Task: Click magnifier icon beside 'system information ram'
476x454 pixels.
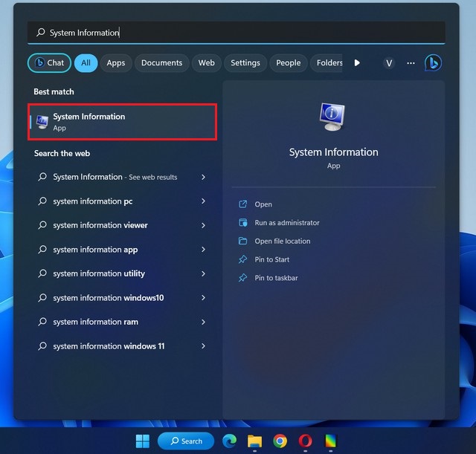Action: click(x=42, y=322)
